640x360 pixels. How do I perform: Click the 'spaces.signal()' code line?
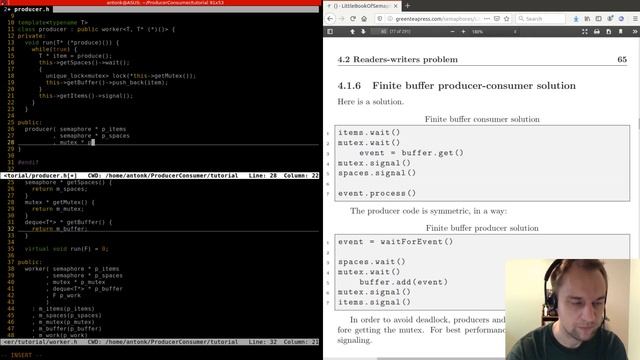(x=377, y=173)
